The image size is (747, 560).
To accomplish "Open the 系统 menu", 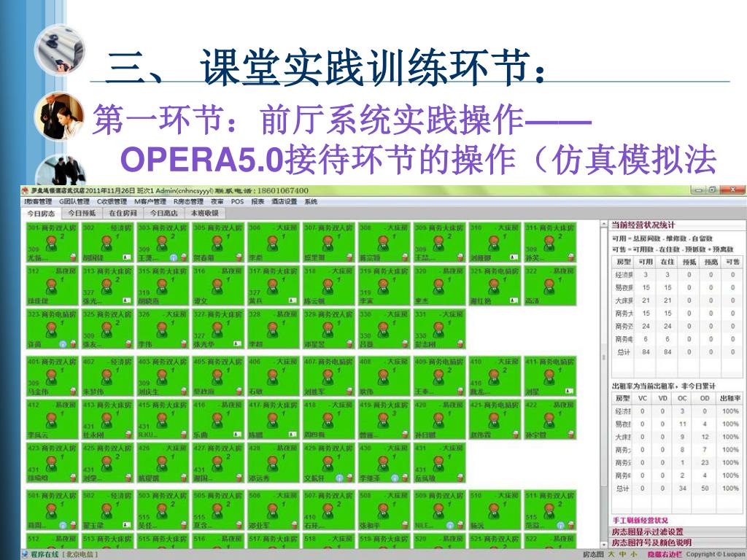I will click(311, 201).
